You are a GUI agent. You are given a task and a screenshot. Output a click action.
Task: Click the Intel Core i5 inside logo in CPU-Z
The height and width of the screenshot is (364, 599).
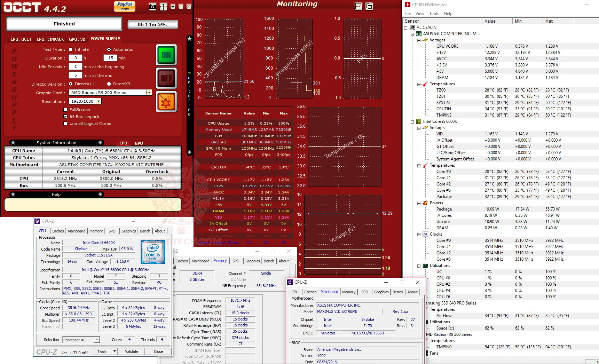click(153, 252)
